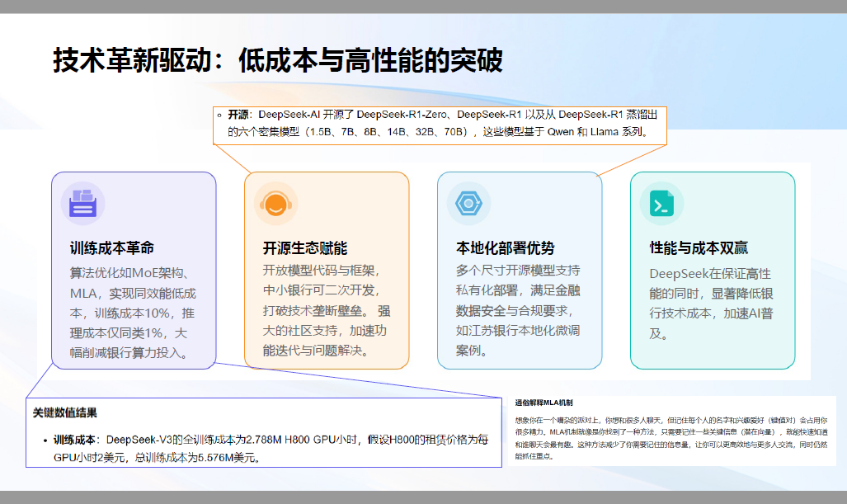This screenshot has width=847, height=504.
Task: Click the bold 训练成本 bullet label
Action: (x=74, y=440)
